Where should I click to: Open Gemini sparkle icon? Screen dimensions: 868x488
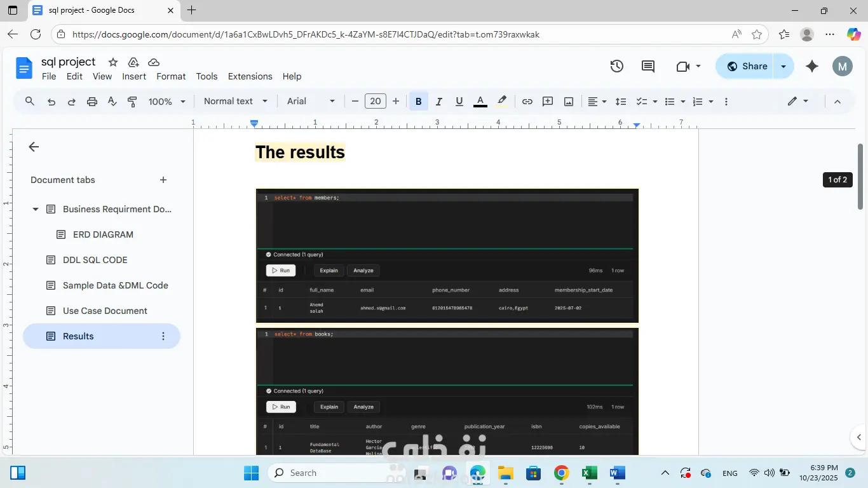811,66
